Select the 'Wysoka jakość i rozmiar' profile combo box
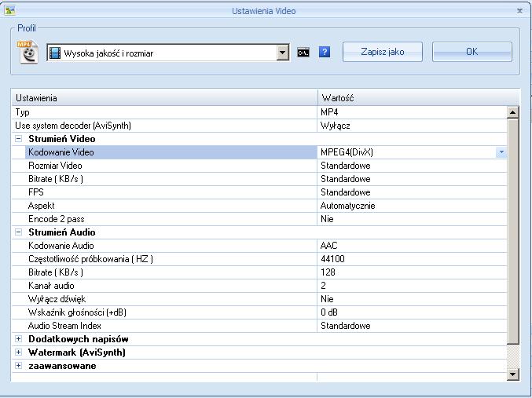 pos(168,53)
